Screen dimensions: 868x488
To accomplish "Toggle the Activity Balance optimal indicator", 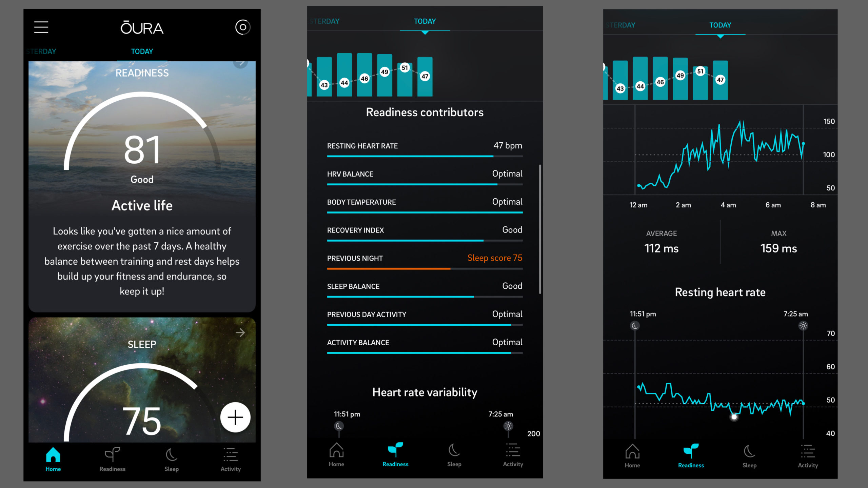I will pyautogui.click(x=507, y=341).
